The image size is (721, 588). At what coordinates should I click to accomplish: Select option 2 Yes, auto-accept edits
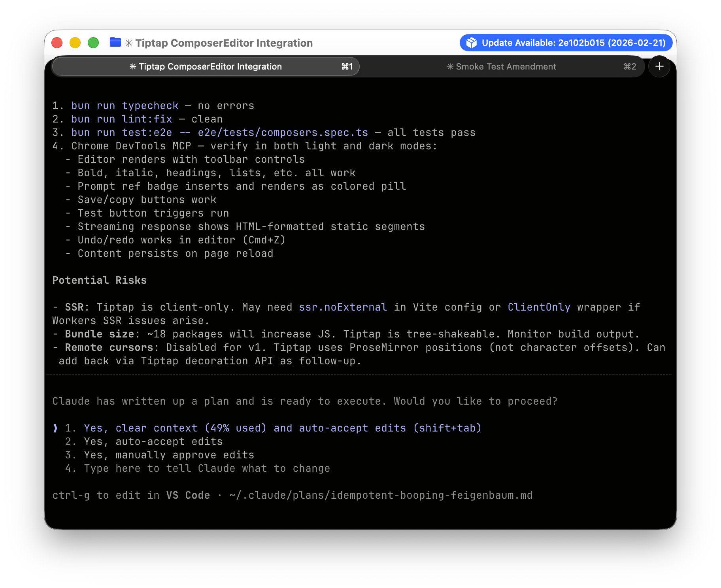coord(143,441)
